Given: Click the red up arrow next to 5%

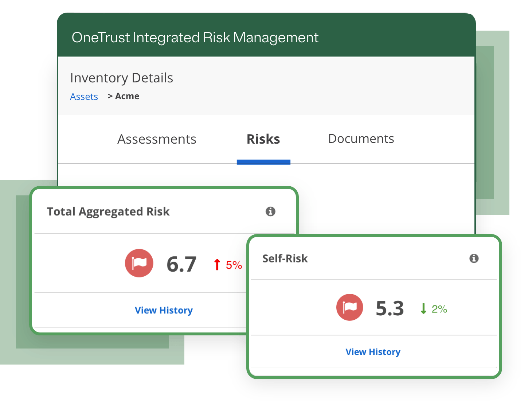Looking at the screenshot, I should [x=217, y=265].
